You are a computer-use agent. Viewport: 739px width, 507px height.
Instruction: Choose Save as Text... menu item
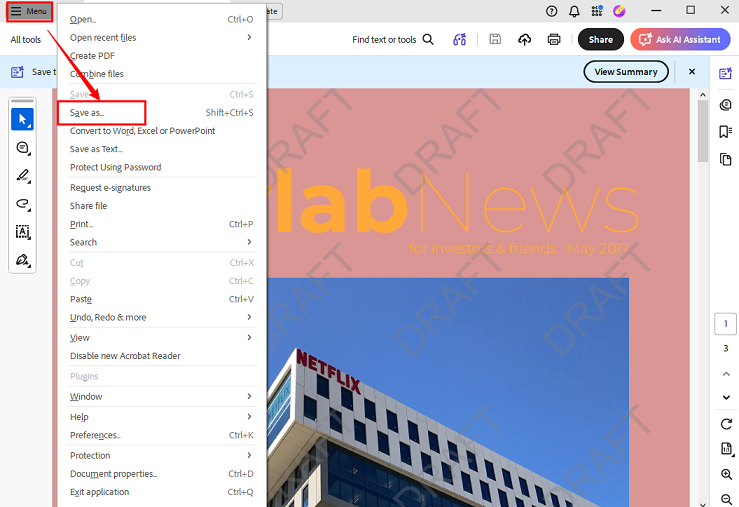coord(161,149)
